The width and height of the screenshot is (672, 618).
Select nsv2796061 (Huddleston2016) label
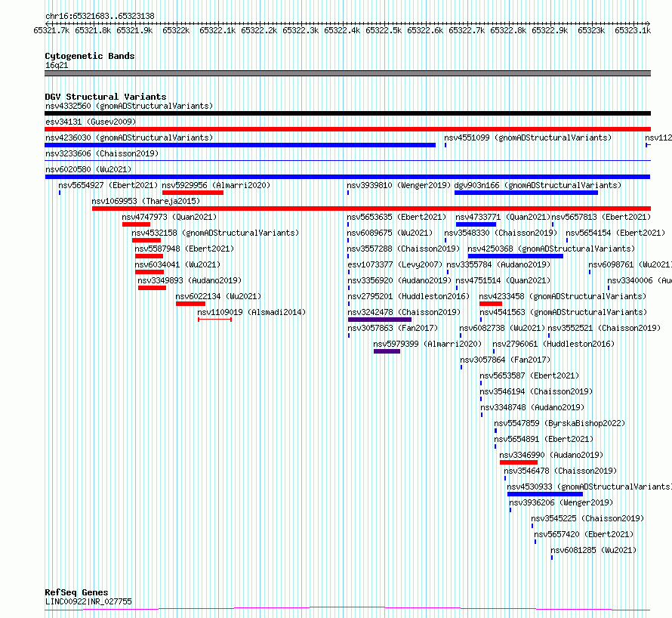tap(553, 344)
